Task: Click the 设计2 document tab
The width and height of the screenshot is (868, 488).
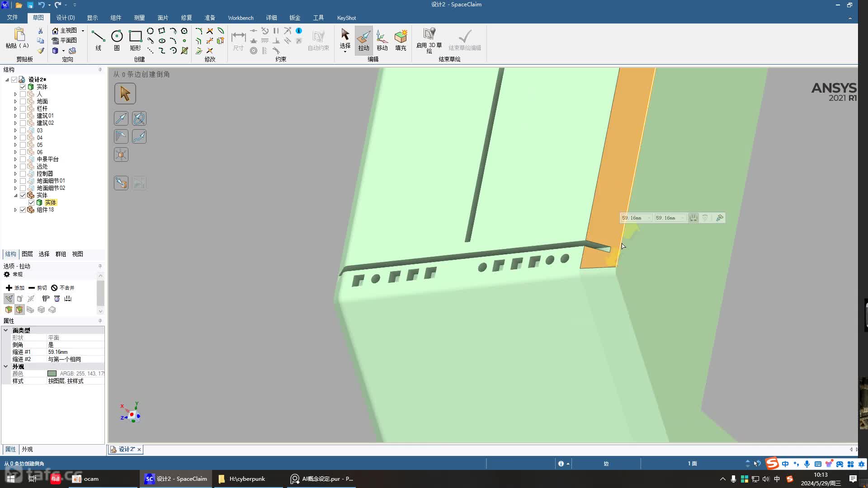Action: [126, 449]
